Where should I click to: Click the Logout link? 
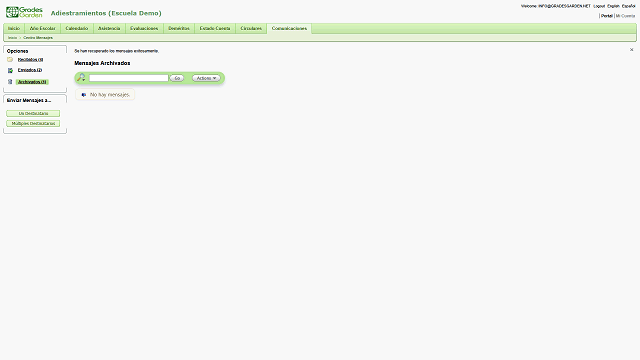tap(599, 6)
